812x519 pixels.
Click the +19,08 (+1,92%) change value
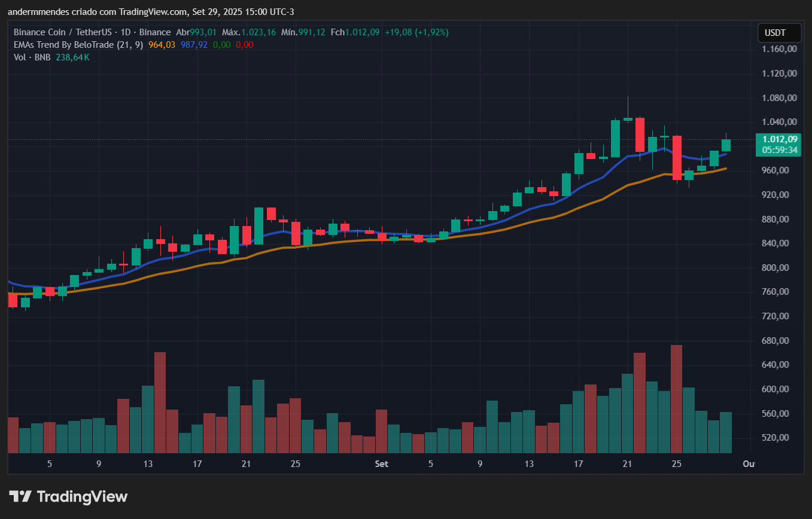(x=416, y=32)
